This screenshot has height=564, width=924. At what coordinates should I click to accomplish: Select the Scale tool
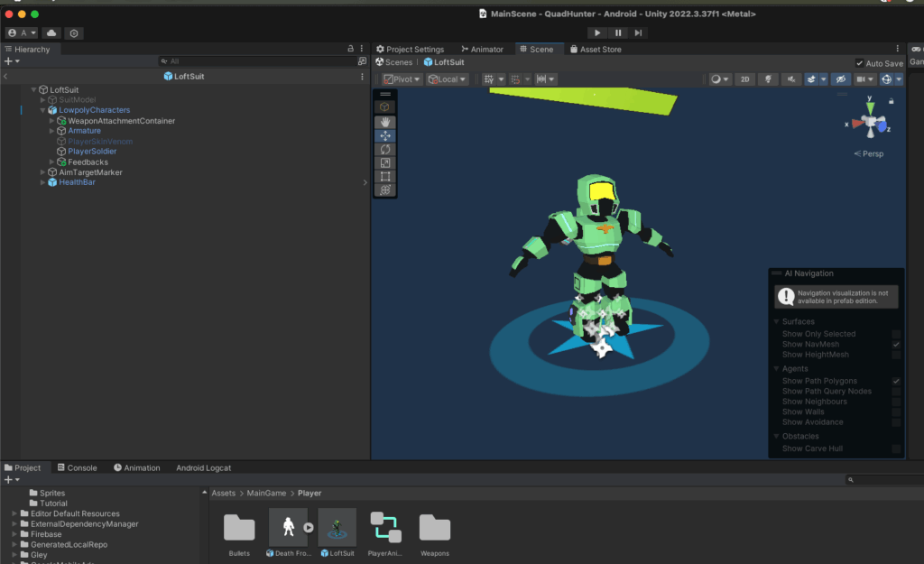385,162
